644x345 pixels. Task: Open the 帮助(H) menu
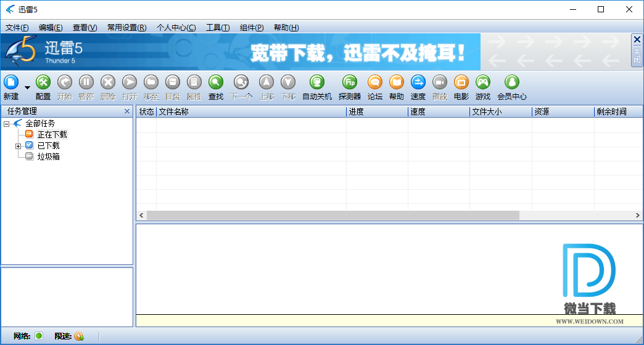286,28
